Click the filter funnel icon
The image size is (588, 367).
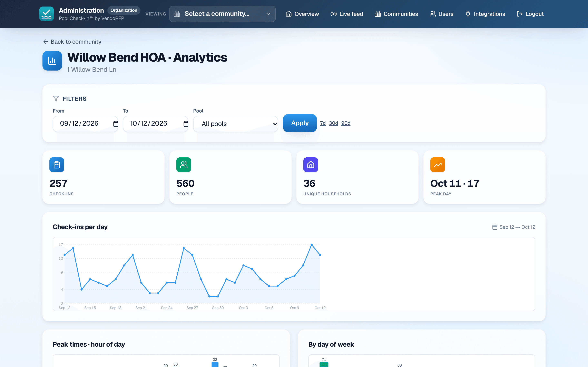tap(56, 98)
